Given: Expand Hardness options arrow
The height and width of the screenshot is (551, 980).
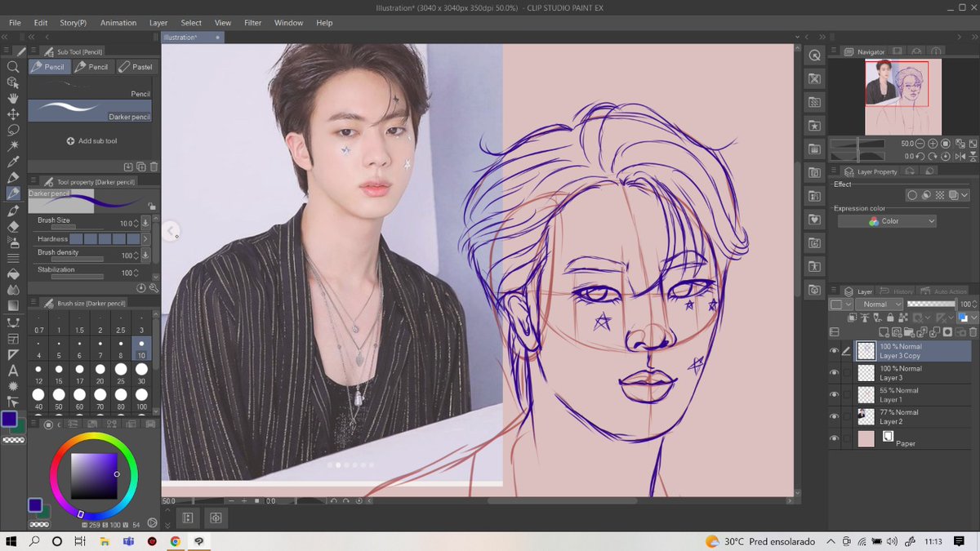Looking at the screenshot, I should click(145, 239).
